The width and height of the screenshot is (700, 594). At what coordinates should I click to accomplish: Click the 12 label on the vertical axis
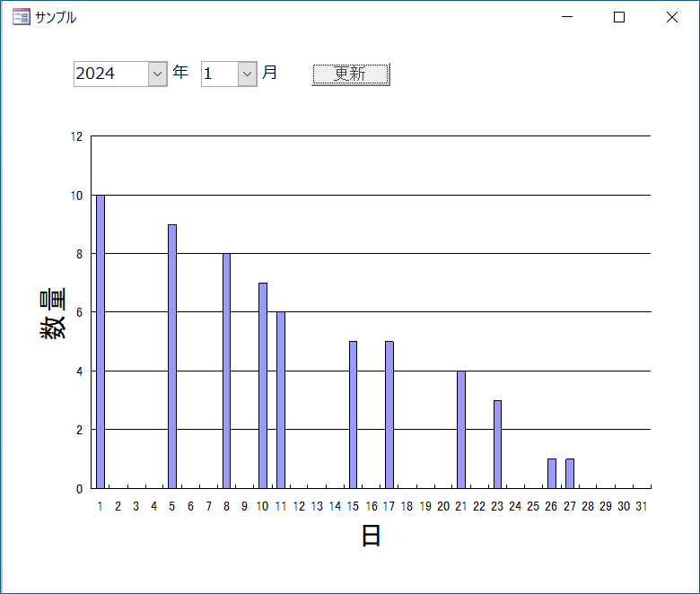coord(77,136)
